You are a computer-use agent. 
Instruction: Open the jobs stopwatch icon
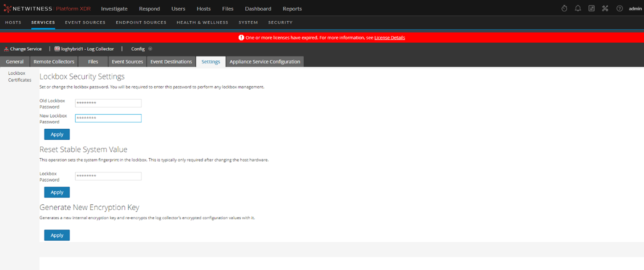[565, 8]
